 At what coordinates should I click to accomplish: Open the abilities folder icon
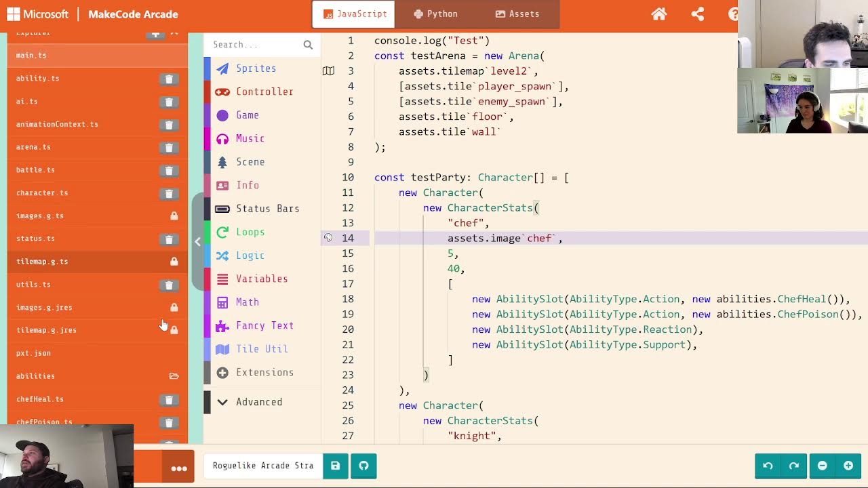click(174, 376)
